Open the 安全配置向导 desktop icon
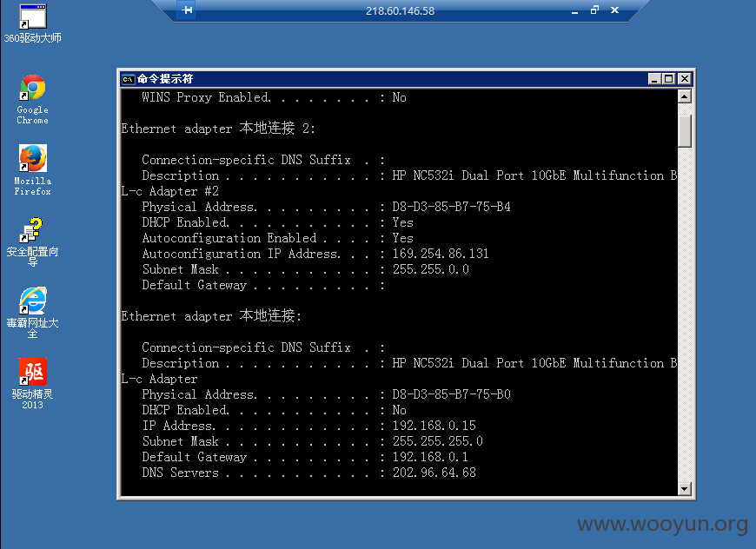The width and height of the screenshot is (756, 549). click(32, 242)
